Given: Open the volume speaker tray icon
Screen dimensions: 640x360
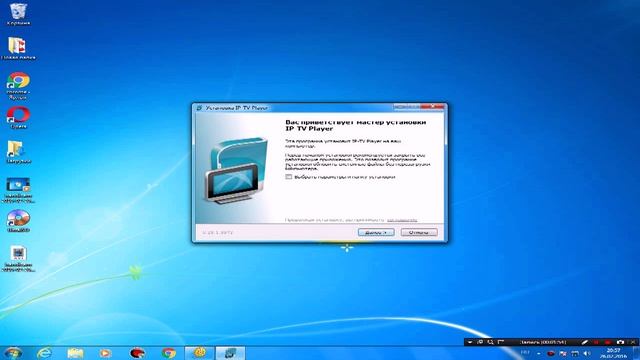Looking at the screenshot, I should tap(587, 353).
